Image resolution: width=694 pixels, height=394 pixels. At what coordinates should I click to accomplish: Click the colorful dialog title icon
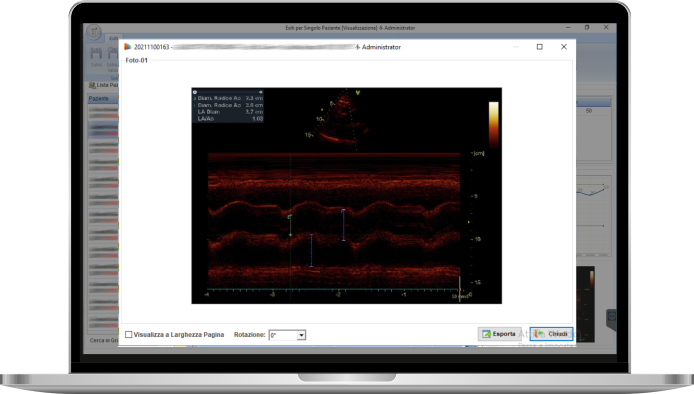[127, 47]
